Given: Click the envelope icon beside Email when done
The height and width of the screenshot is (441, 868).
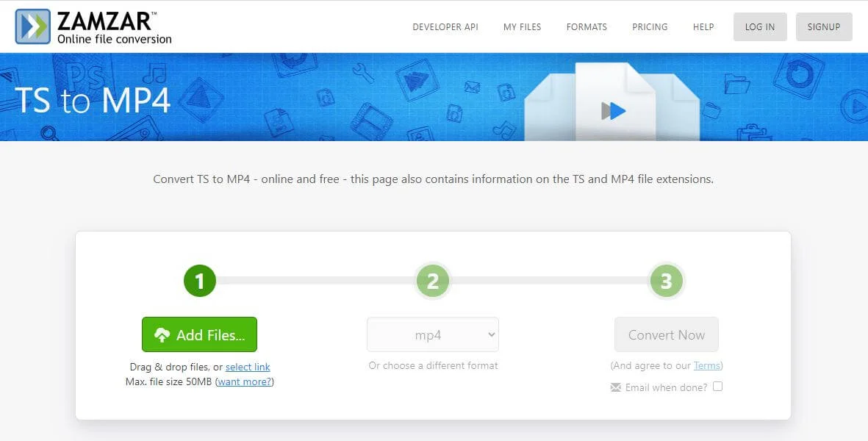Looking at the screenshot, I should click(x=616, y=387).
